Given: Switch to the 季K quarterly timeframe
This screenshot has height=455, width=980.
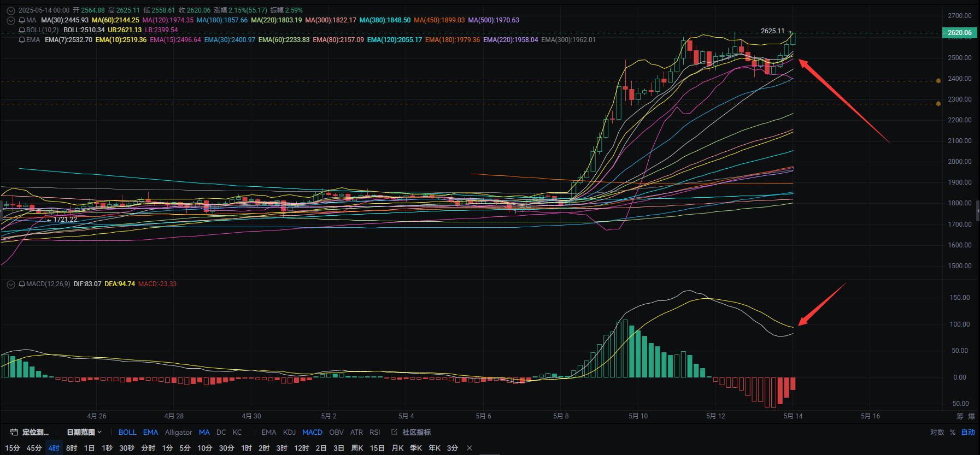Looking at the screenshot, I should pyautogui.click(x=416, y=448).
